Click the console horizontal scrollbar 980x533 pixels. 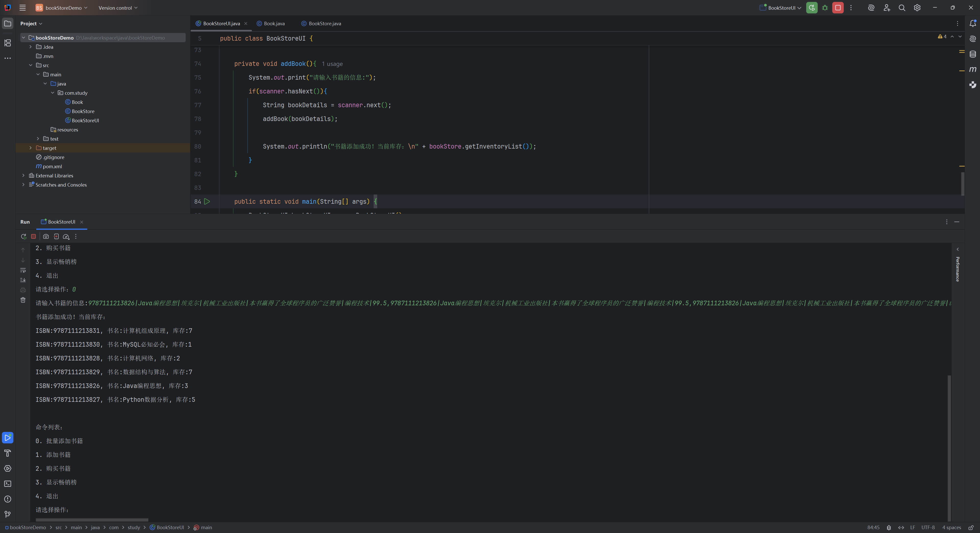click(92, 520)
